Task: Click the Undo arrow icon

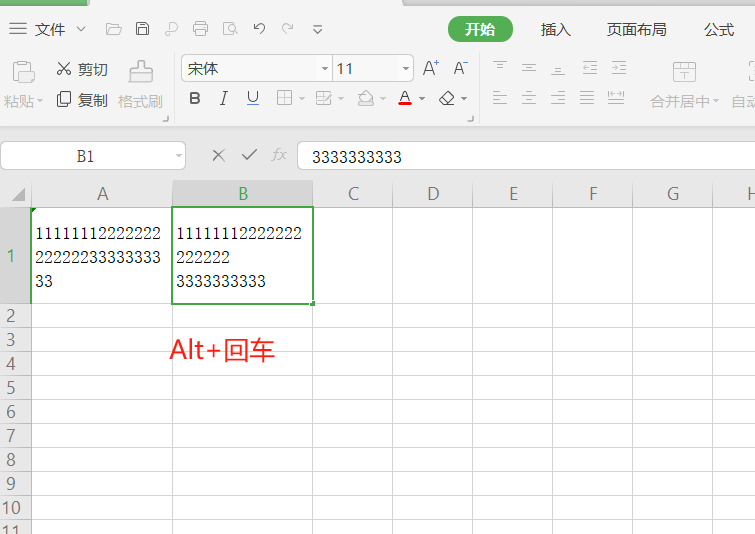Action: point(259,29)
